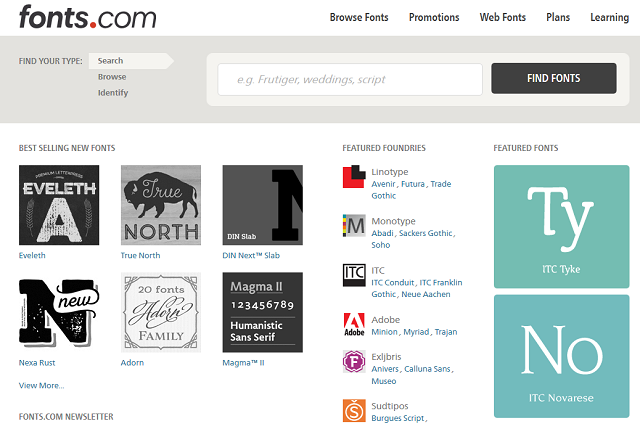Image resolution: width=640 pixels, height=424 pixels.
Task: Open the True North bison thumbnail
Action: pos(161,205)
